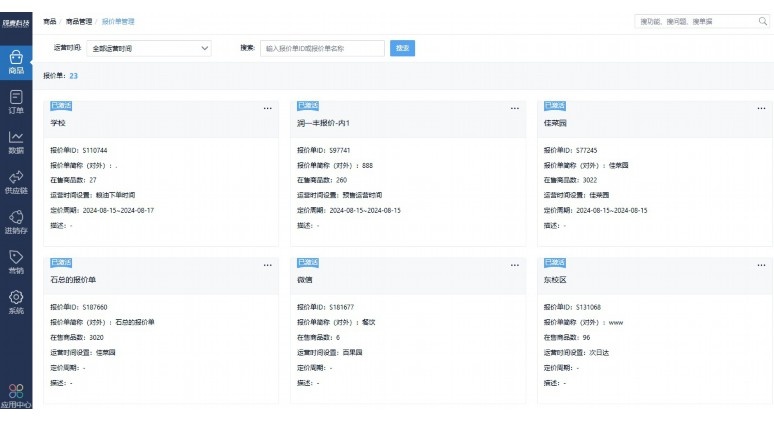Expand the 运营时间 dropdown
The width and height of the screenshot is (774, 421).
[x=149, y=48]
